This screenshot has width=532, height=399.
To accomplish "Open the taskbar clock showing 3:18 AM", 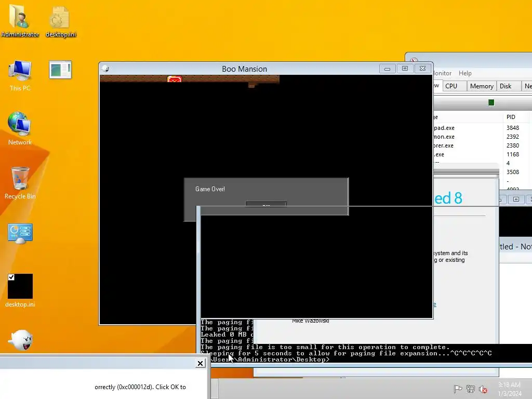I will [x=510, y=389].
